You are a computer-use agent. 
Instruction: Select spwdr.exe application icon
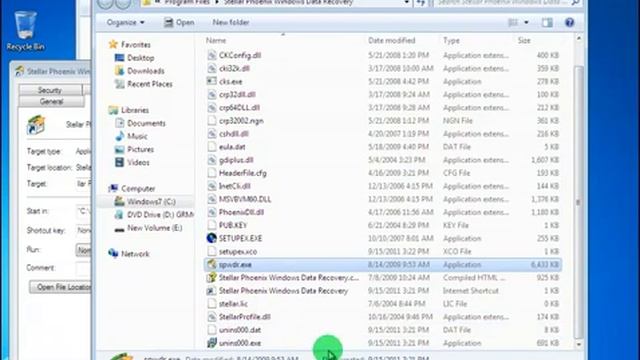(211, 264)
